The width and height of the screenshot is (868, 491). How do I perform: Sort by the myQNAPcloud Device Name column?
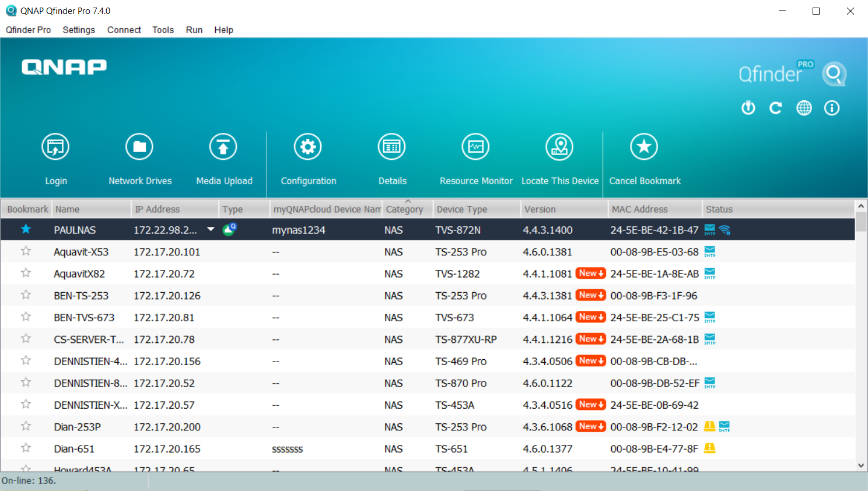click(x=326, y=209)
